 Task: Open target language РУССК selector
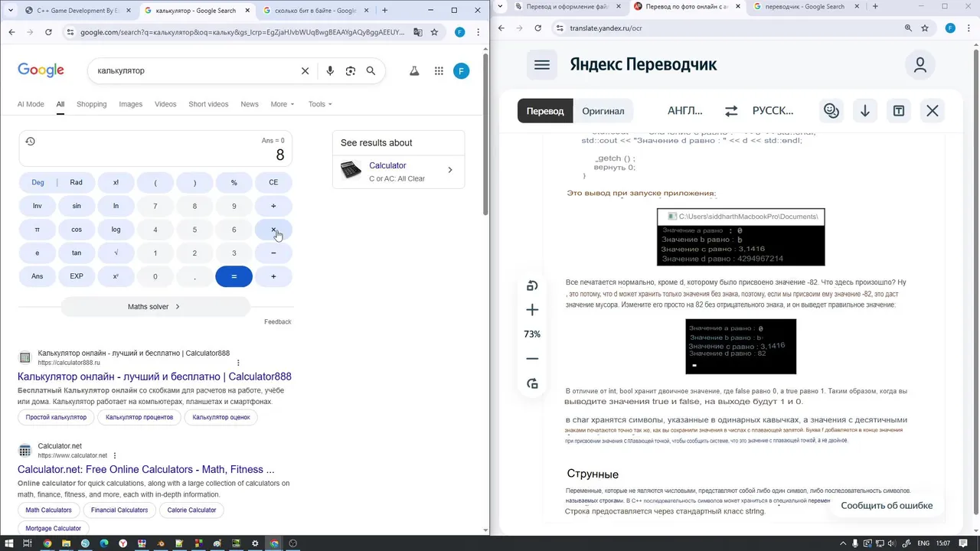(773, 111)
